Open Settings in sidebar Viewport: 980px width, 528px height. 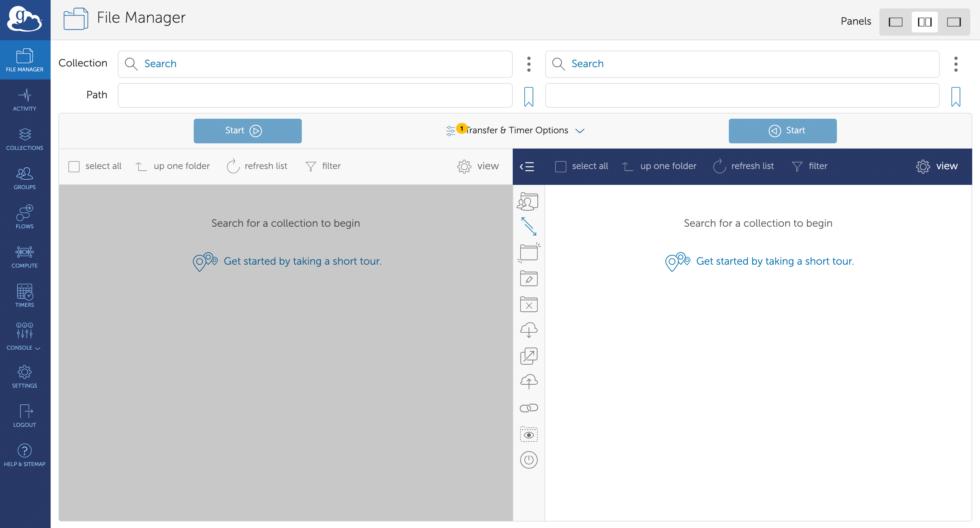(x=25, y=377)
